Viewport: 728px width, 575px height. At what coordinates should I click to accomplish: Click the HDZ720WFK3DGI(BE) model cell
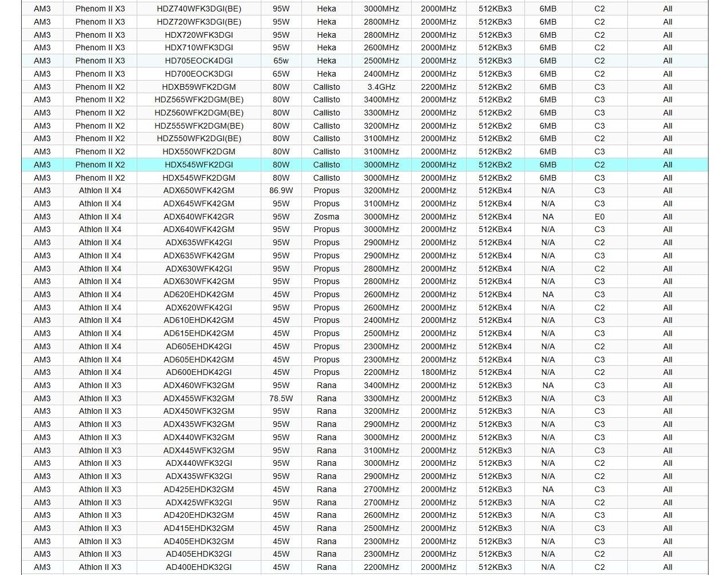point(198,22)
